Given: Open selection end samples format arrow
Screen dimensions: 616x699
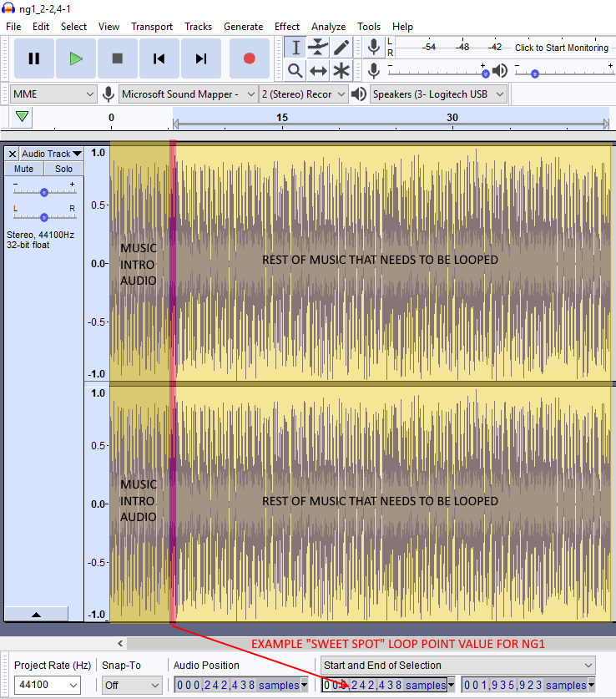Looking at the screenshot, I should coord(592,685).
